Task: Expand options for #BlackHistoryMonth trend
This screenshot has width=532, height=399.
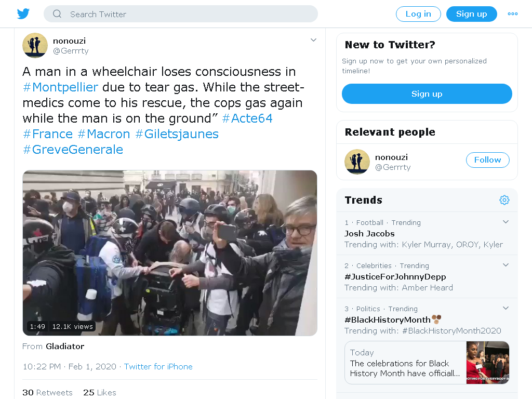Action: [506, 308]
